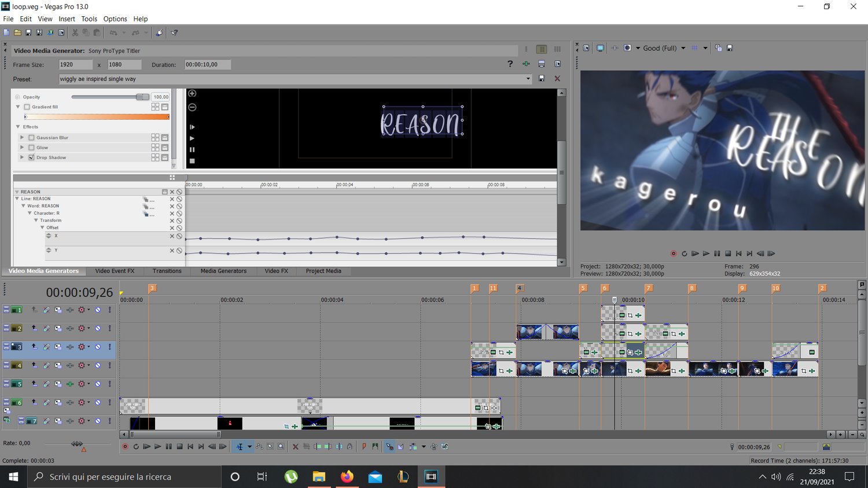The width and height of the screenshot is (868, 488).
Task: Create a new project from the toolbar
Action: click(x=6, y=32)
